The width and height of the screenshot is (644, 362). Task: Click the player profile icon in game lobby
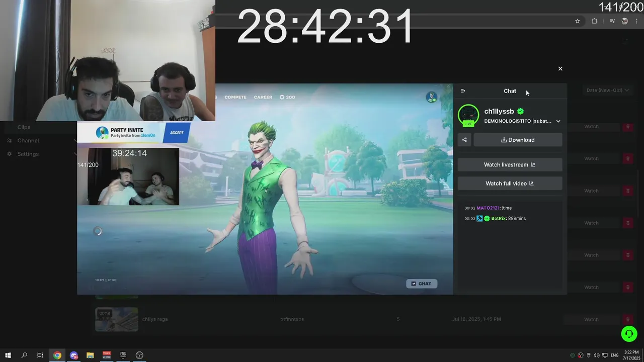point(431,97)
